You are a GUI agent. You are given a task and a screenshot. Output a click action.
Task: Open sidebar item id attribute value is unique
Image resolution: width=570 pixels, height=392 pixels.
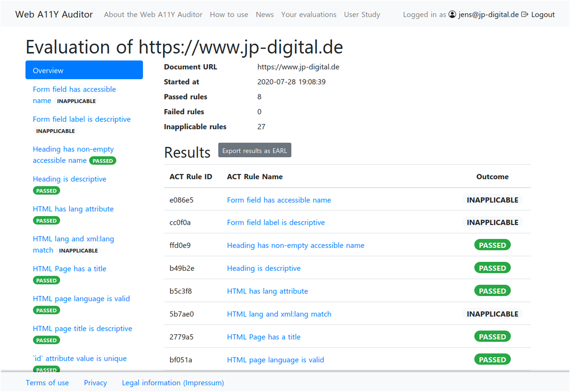point(79,359)
